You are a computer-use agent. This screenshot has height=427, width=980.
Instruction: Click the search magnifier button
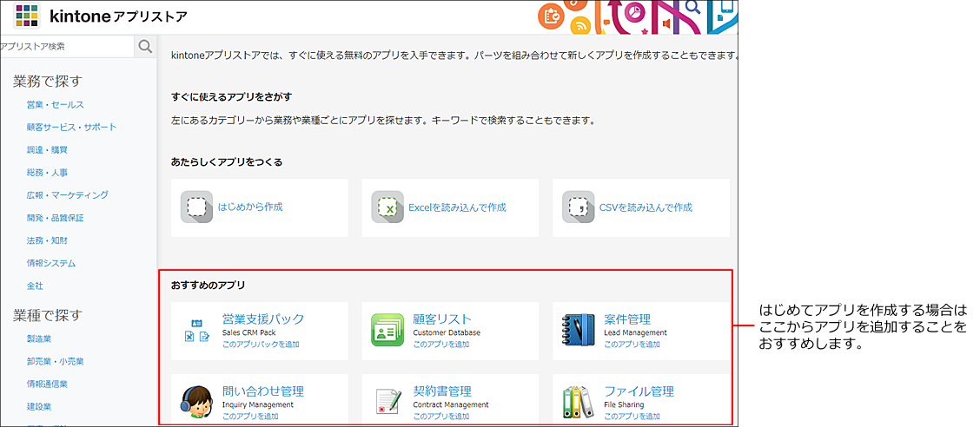pyautogui.click(x=145, y=47)
